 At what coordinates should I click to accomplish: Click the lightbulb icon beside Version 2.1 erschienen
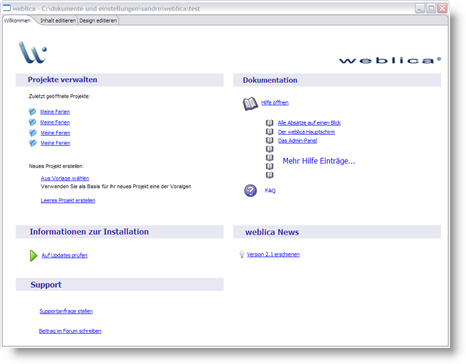point(242,255)
